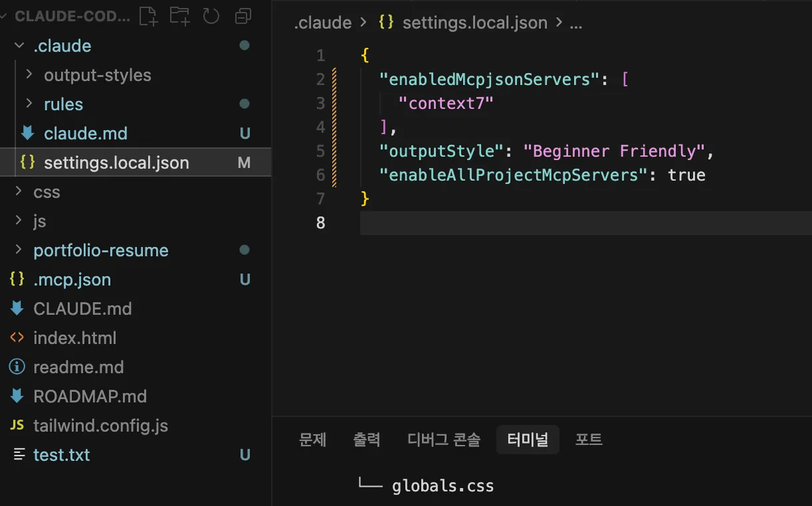The height and width of the screenshot is (506, 812).
Task: Click the markdown arrow icon beside claude.md
Action: pyautogui.click(x=27, y=133)
